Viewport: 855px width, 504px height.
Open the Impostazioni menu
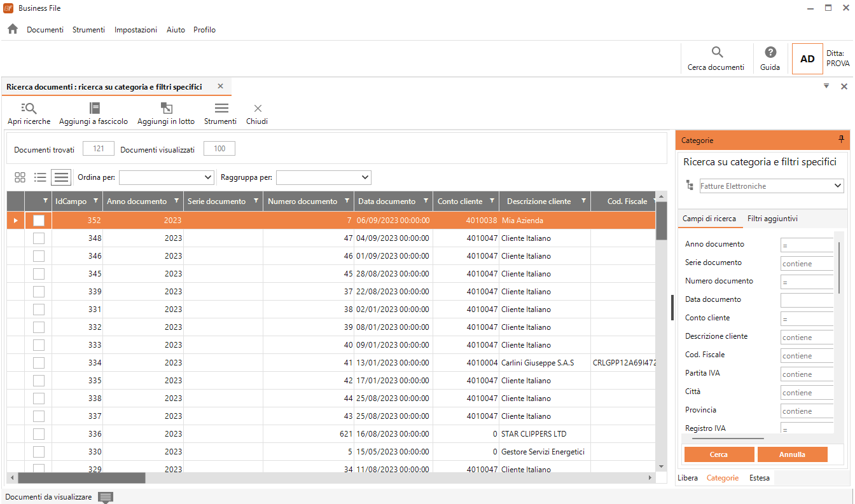coord(136,30)
